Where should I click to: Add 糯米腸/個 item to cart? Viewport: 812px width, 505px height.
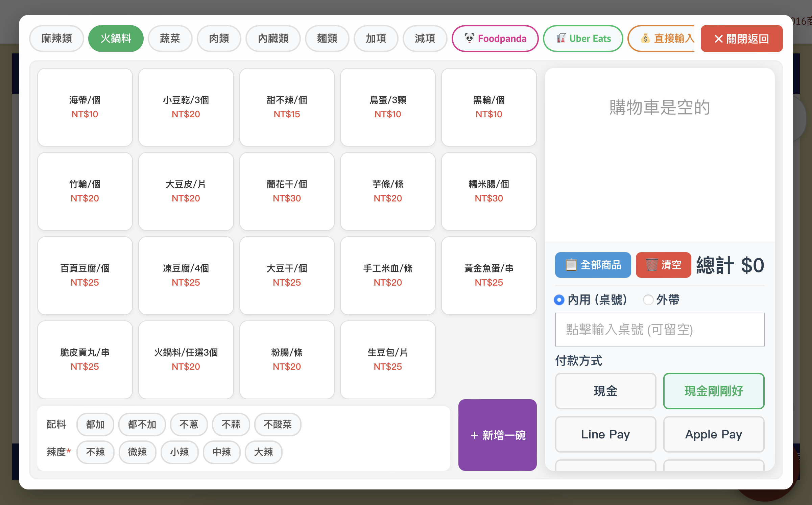point(489,191)
